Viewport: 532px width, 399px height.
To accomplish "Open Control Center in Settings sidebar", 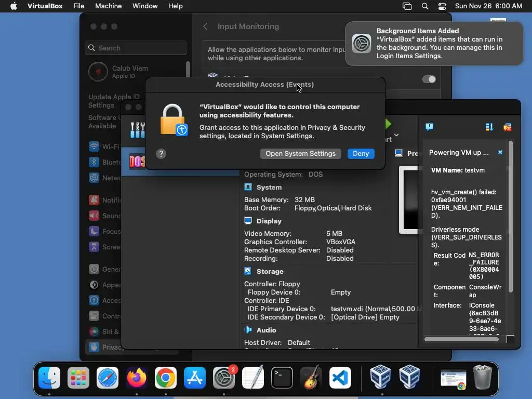I will tap(104, 316).
